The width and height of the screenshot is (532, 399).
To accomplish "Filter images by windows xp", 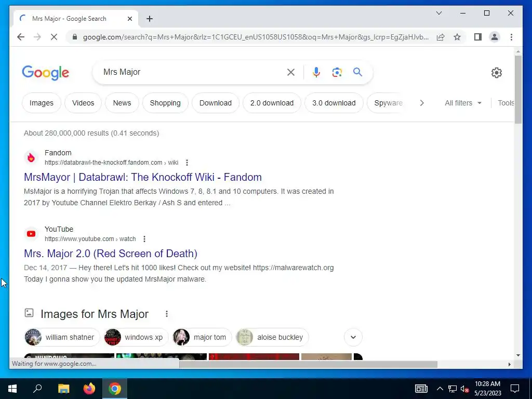I will 136,337.
